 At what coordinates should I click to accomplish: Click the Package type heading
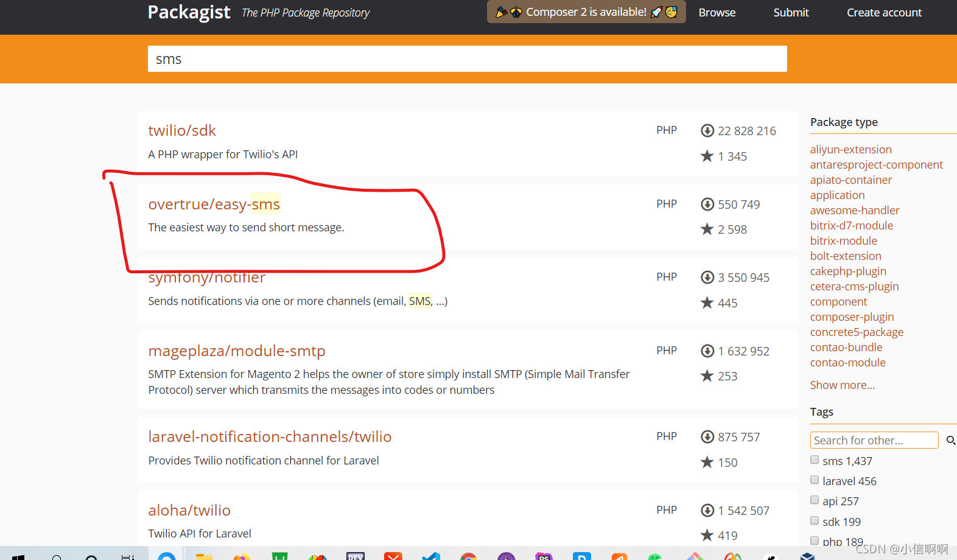tap(844, 122)
